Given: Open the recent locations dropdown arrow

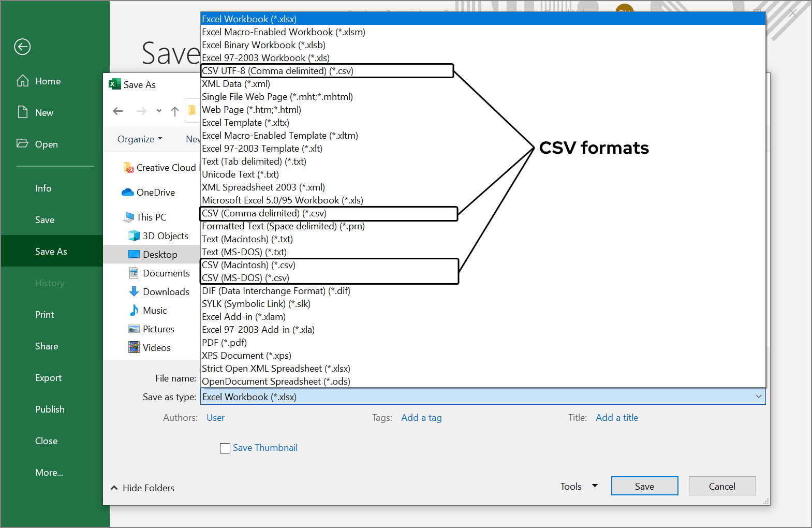Looking at the screenshot, I should pos(159,111).
